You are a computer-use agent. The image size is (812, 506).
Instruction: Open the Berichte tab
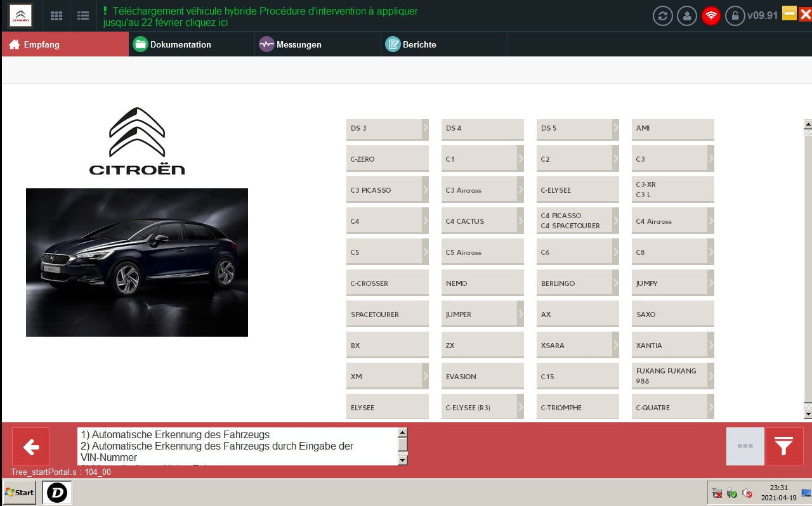tap(419, 44)
